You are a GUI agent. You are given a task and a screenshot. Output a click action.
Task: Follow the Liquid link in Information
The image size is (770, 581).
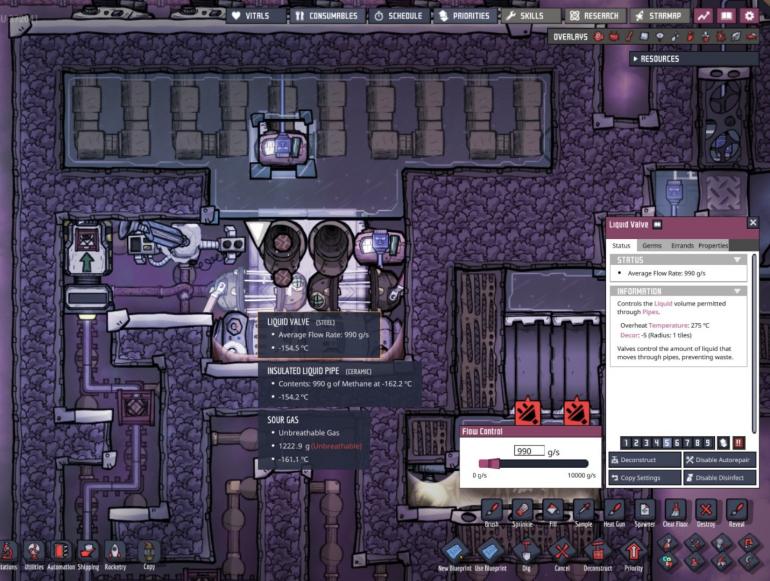point(663,304)
